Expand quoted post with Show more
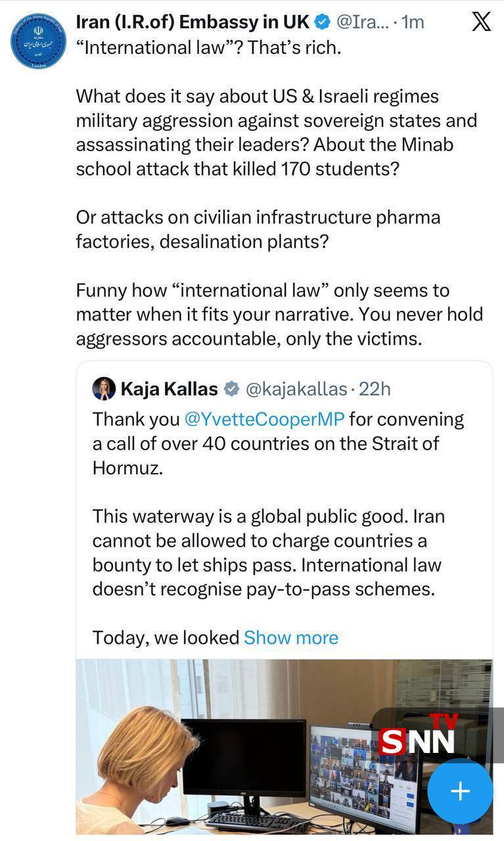The width and height of the screenshot is (504, 841). pyautogui.click(x=290, y=637)
